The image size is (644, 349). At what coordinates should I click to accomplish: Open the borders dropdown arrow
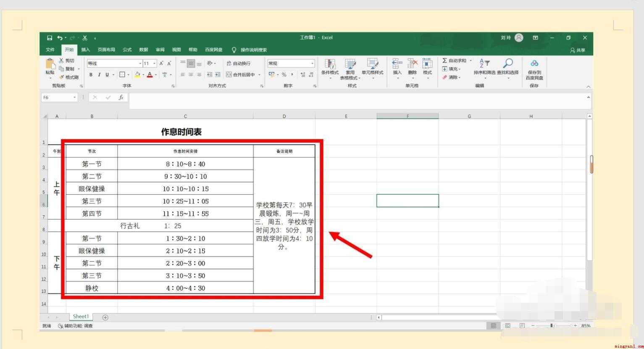128,75
